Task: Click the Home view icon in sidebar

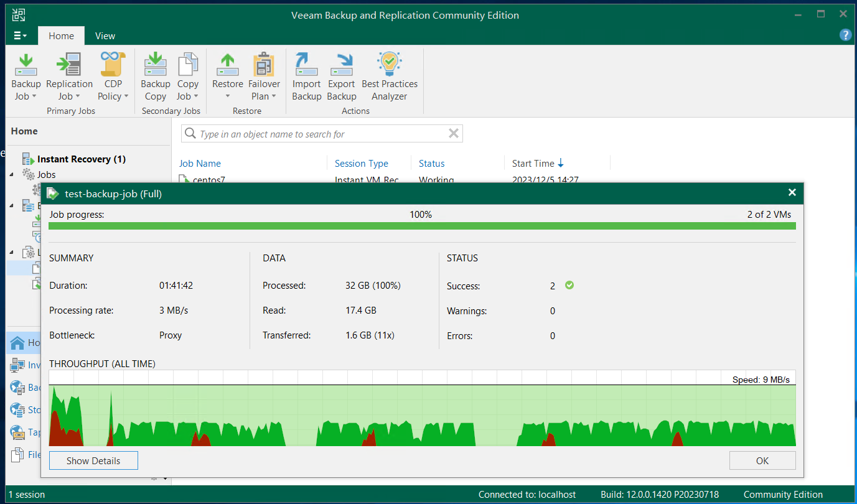Action: 17,342
